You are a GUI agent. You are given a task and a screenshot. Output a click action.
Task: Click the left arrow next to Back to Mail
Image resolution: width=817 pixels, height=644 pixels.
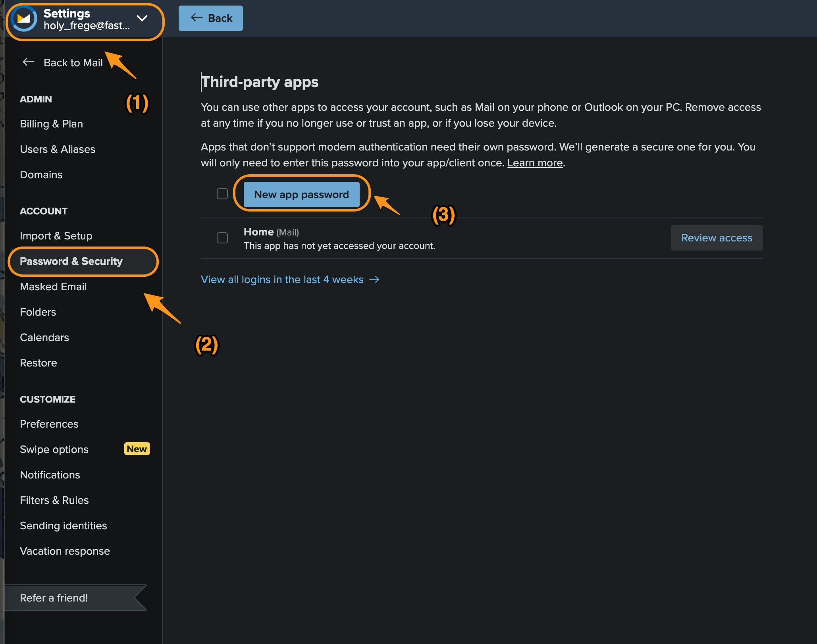[x=28, y=62]
